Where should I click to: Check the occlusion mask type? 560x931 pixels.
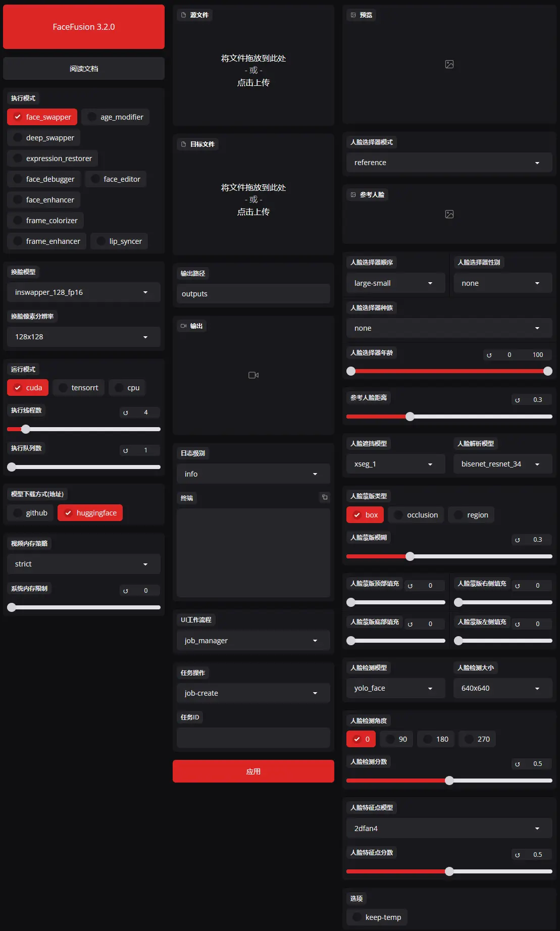[399, 515]
